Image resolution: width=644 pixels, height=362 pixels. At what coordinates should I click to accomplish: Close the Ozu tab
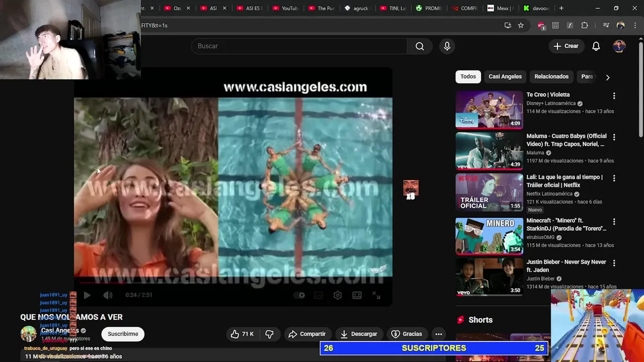189,8
